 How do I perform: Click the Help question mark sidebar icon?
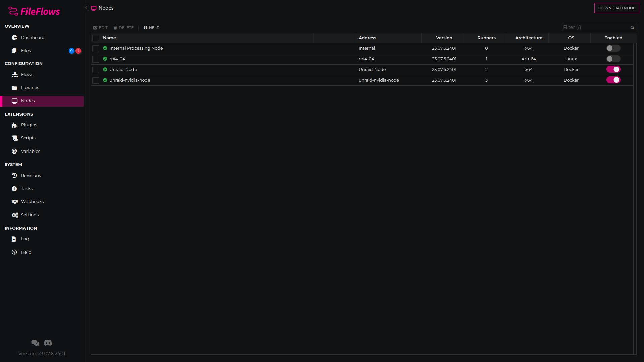14,252
